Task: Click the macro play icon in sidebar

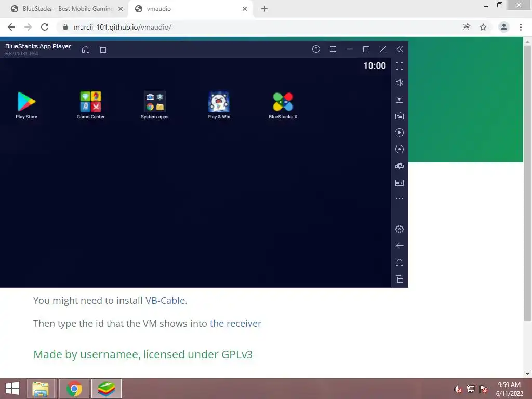Action: pyautogui.click(x=400, y=132)
